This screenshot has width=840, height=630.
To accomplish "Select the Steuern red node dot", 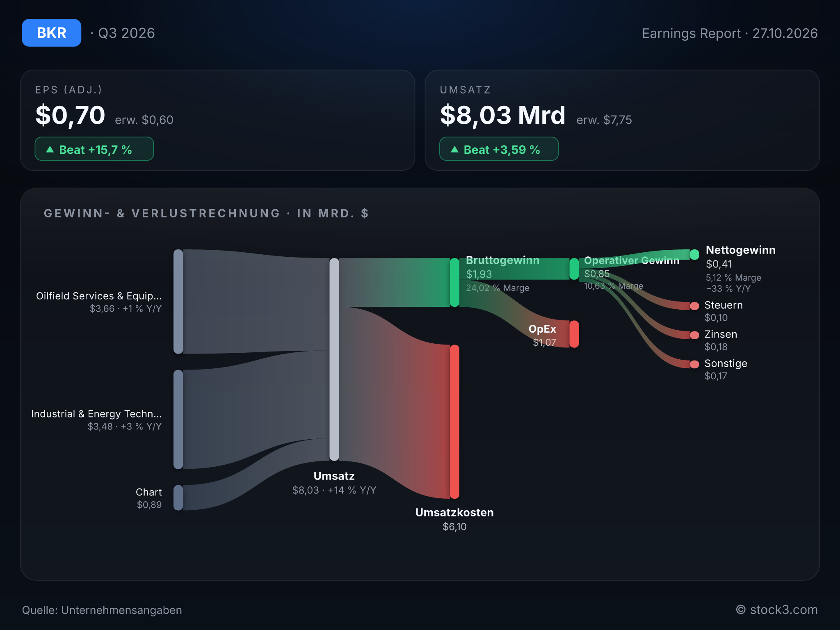I will [694, 306].
